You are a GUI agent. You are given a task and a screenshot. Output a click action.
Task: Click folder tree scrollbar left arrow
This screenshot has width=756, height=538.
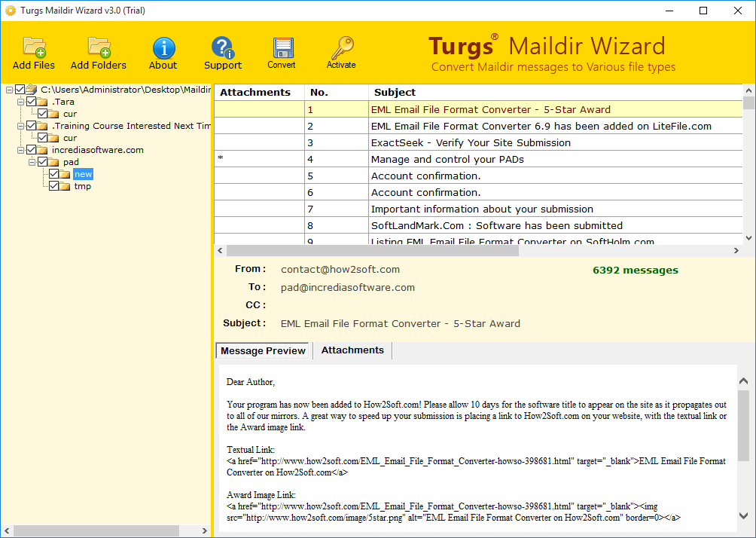pyautogui.click(x=7, y=530)
